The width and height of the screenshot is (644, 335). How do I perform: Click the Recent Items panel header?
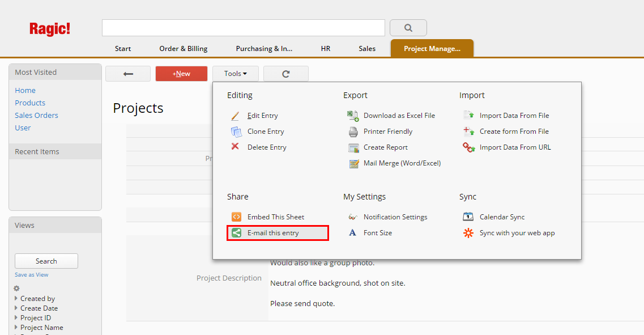pyautogui.click(x=55, y=151)
